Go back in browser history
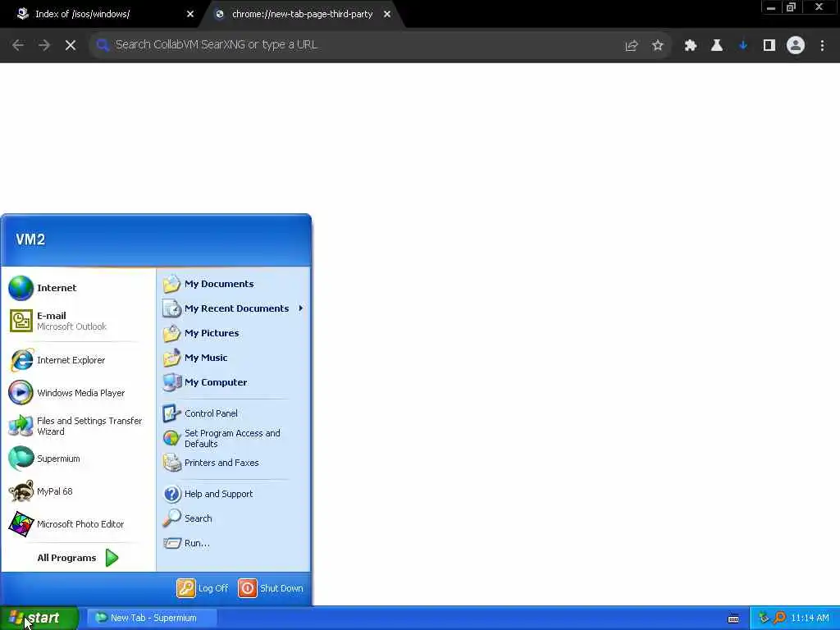Image resolution: width=840 pixels, height=630 pixels. [x=18, y=45]
